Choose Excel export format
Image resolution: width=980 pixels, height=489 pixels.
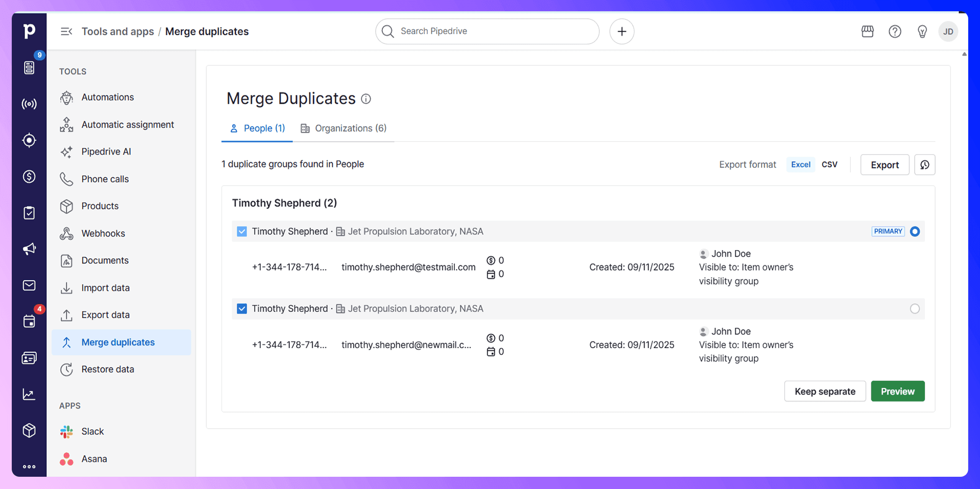click(x=800, y=164)
